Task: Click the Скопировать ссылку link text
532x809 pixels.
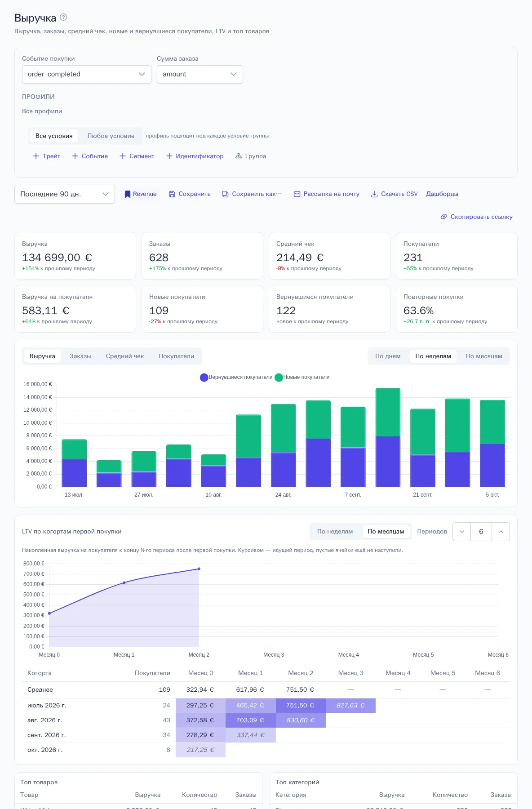Action: tap(482, 217)
